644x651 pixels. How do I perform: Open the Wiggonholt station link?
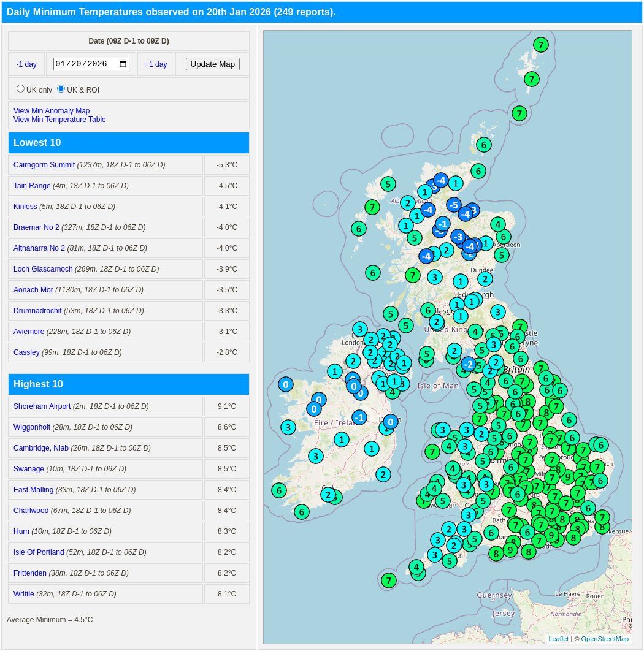(x=32, y=427)
